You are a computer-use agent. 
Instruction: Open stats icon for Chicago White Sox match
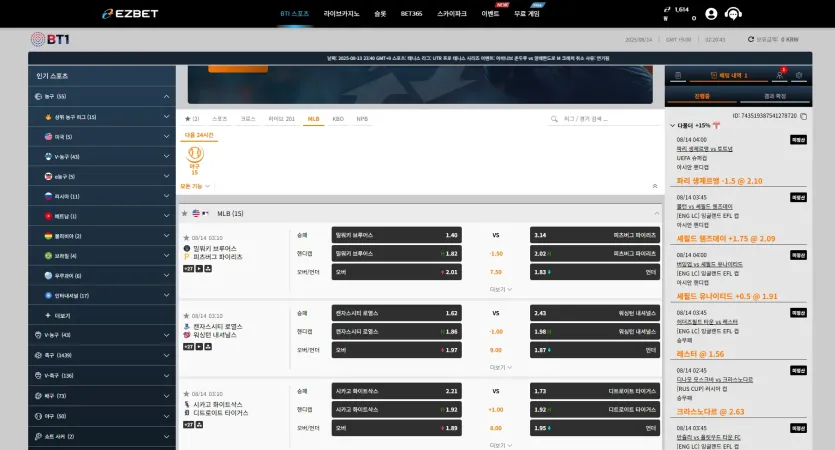coord(199,425)
